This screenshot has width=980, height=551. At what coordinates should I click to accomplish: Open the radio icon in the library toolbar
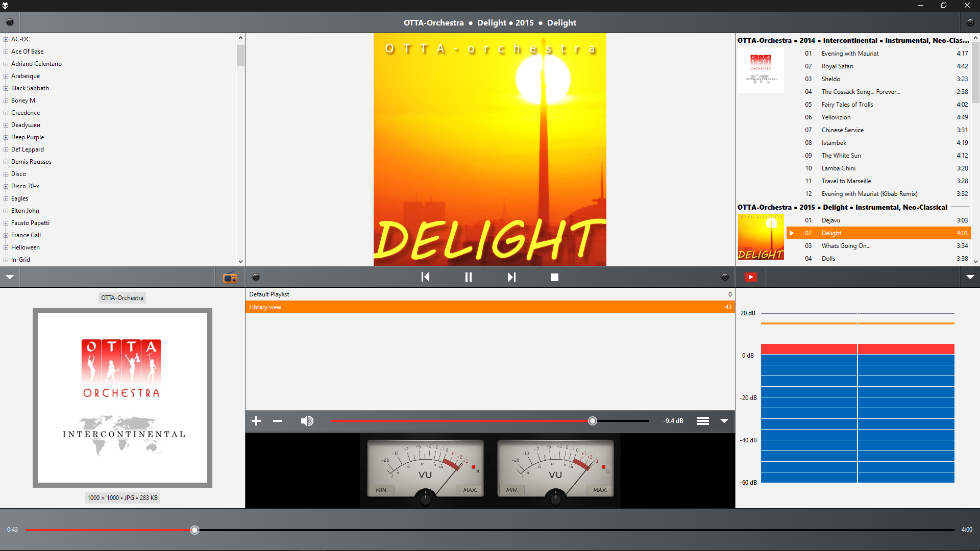230,278
